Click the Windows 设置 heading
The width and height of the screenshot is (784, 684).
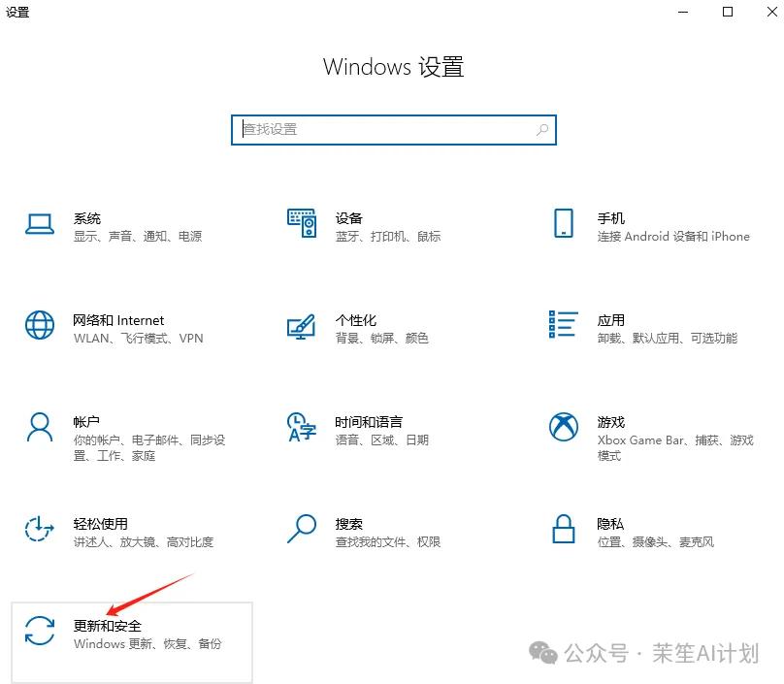tap(394, 67)
